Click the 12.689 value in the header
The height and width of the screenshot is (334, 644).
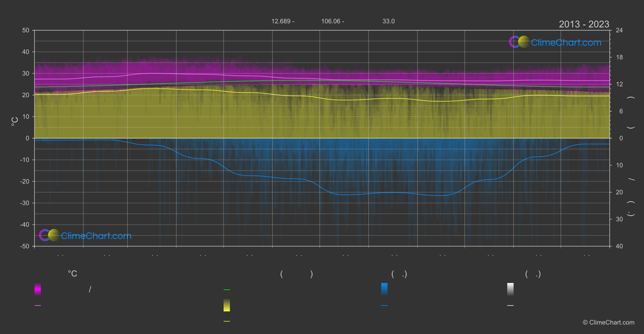(x=281, y=21)
